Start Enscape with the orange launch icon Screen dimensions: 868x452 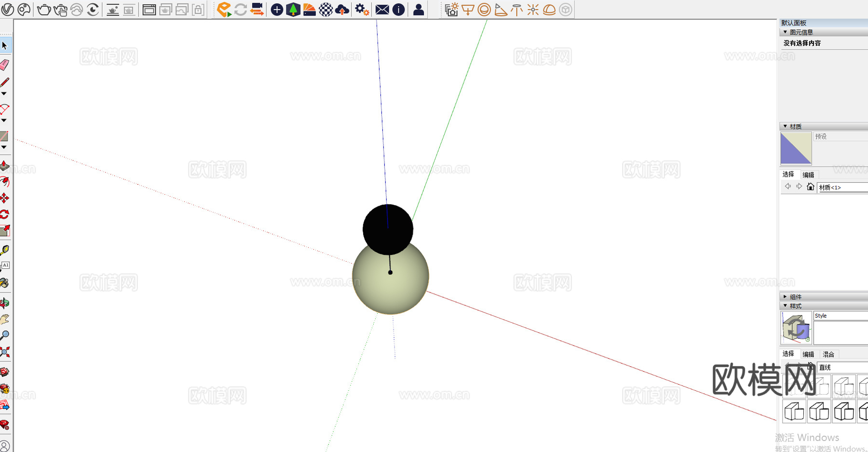coord(224,9)
